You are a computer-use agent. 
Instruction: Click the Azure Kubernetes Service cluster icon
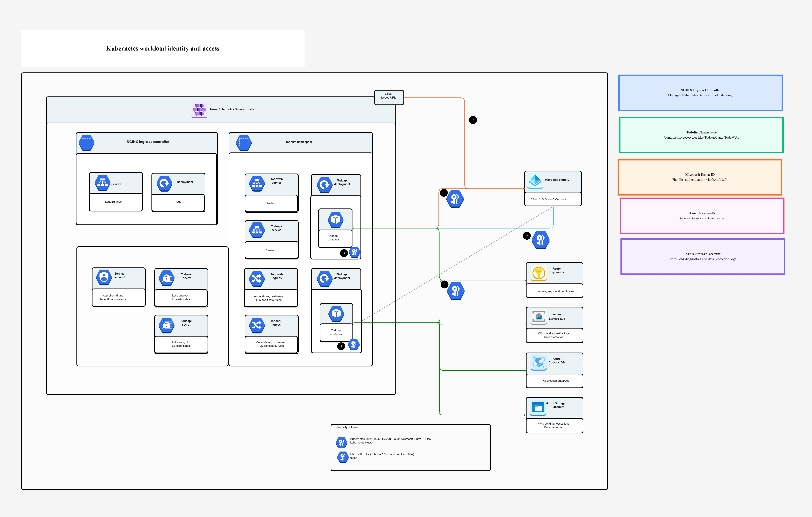point(199,110)
